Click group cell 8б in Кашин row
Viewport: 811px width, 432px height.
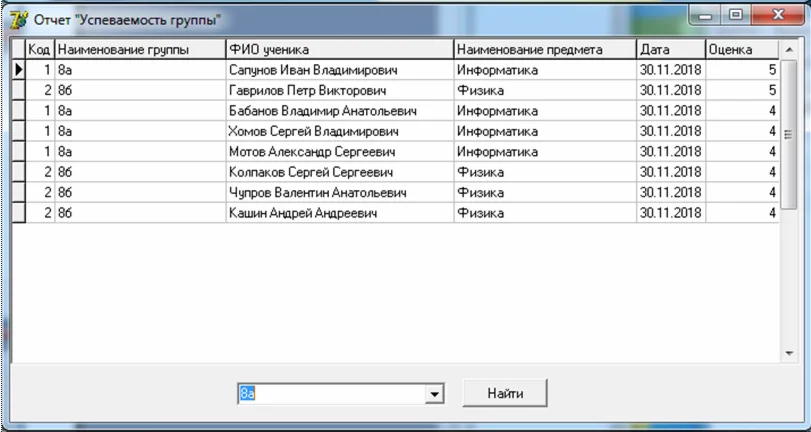point(140,213)
